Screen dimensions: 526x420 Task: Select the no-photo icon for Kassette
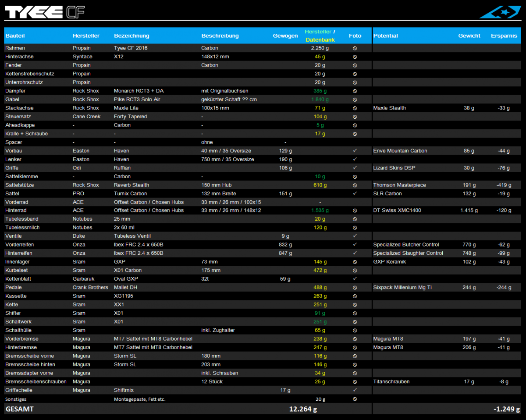[355, 296]
